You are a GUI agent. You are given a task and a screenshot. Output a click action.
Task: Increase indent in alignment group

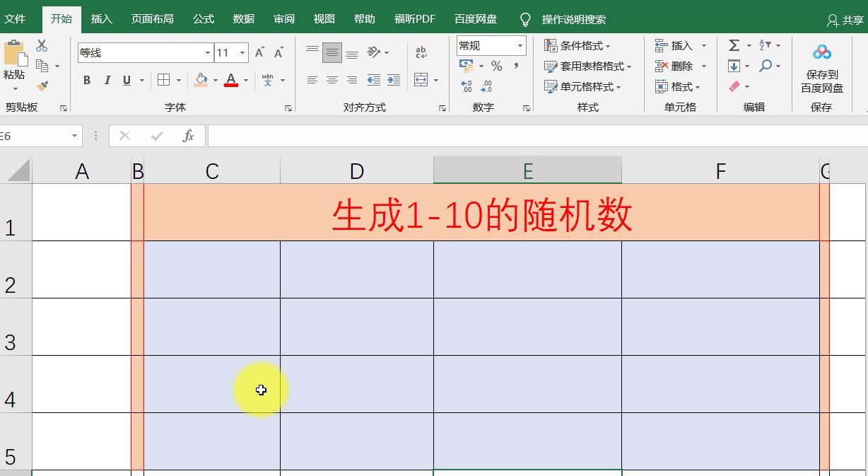[394, 80]
